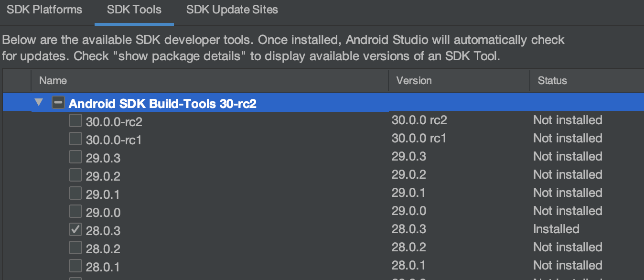Select the 29.0.2 checkbox
This screenshot has width=644, height=280.
pos(75,175)
